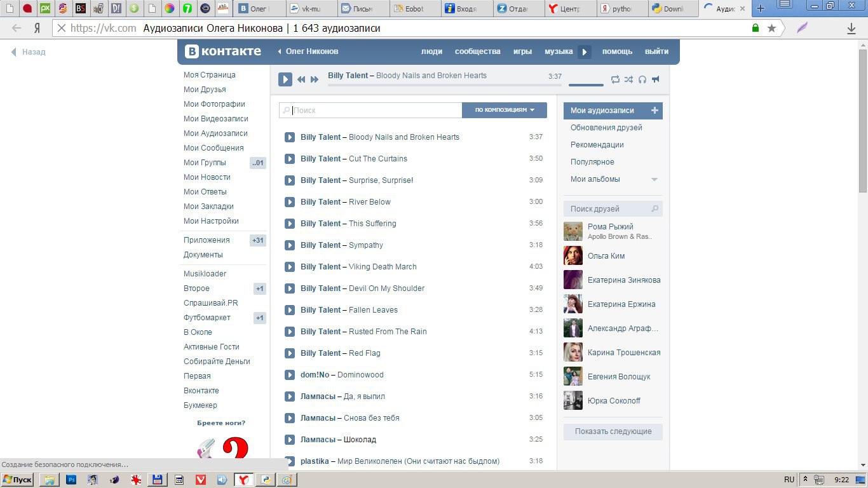Open музыка in top header menu
Screen dimensions: 868x488
click(x=559, y=51)
